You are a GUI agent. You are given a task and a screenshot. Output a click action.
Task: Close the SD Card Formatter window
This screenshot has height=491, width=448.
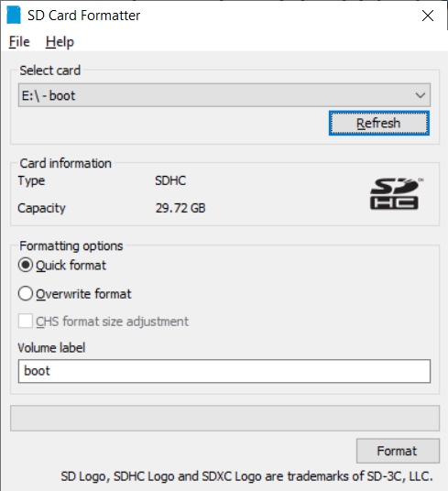click(427, 16)
